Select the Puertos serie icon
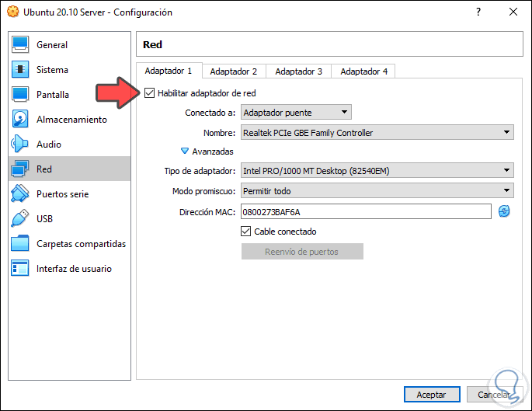Viewport: 532px width, 411px height. point(21,194)
